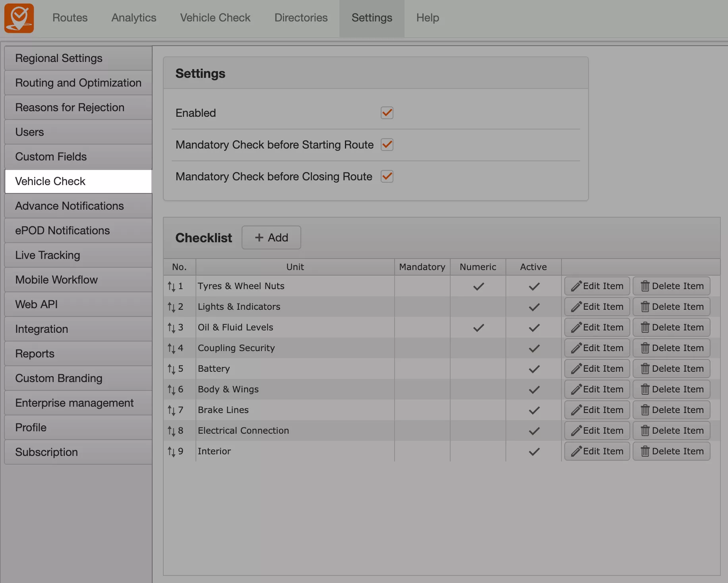
Task: Open Users settings page
Action: click(x=78, y=132)
